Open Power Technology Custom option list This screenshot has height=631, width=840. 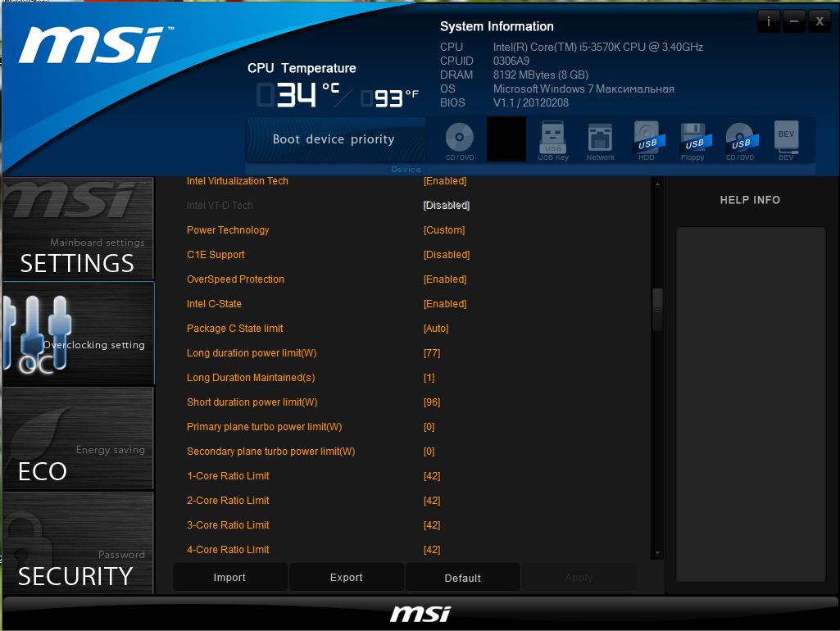[x=444, y=230]
